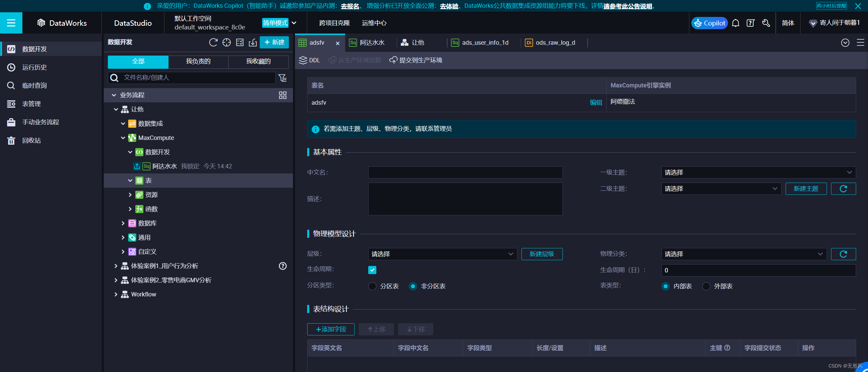868x372 pixels.
Task: Toggle the 生命周期 checkbox
Action: (x=372, y=270)
